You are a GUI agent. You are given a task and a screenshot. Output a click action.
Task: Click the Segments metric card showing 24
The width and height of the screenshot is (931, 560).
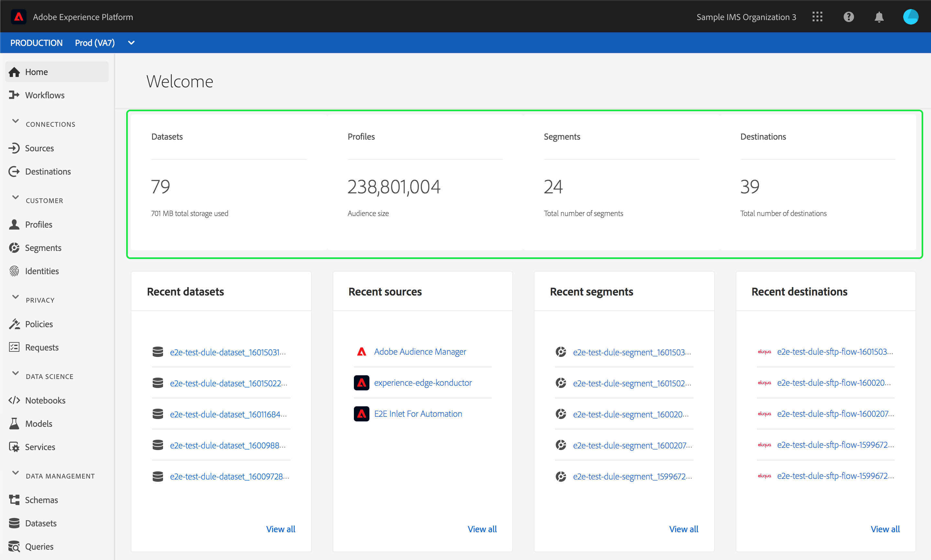(621, 182)
